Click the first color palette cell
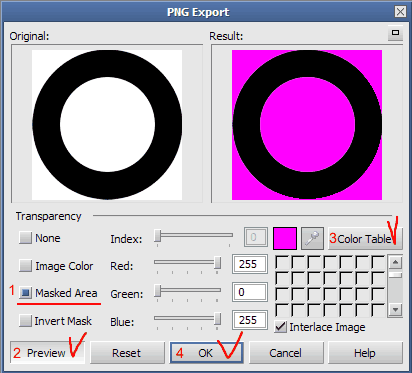 [282, 262]
